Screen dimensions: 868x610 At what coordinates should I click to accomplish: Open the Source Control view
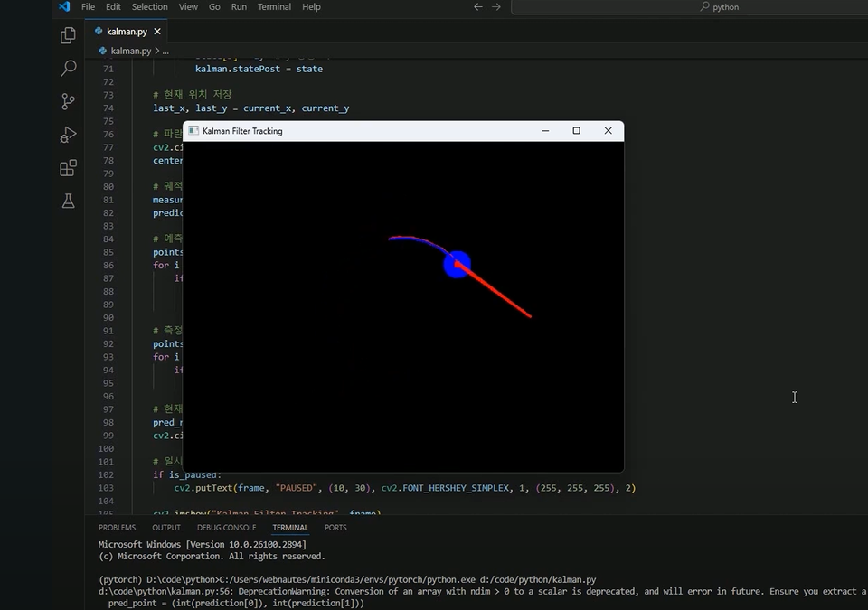68,101
